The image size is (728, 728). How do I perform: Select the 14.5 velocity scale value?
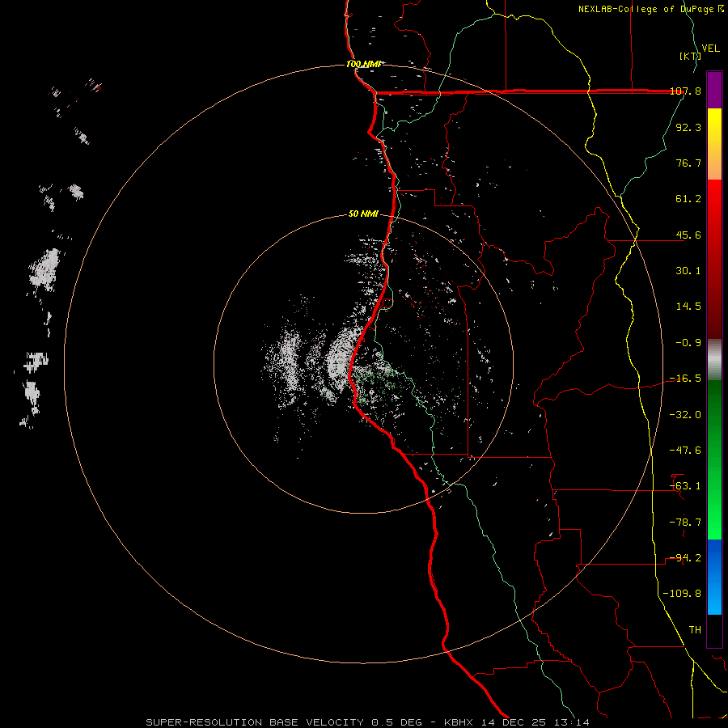(x=688, y=307)
